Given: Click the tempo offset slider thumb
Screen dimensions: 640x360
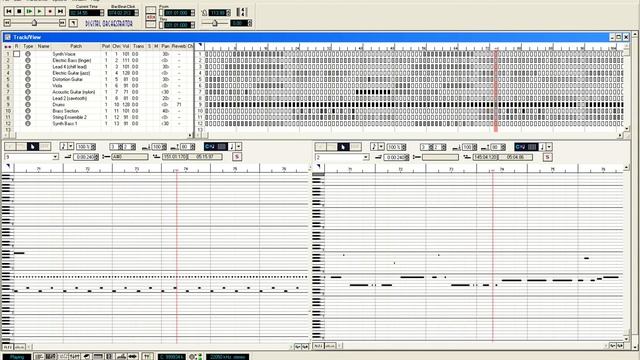Looking at the screenshot, I should [214, 23].
